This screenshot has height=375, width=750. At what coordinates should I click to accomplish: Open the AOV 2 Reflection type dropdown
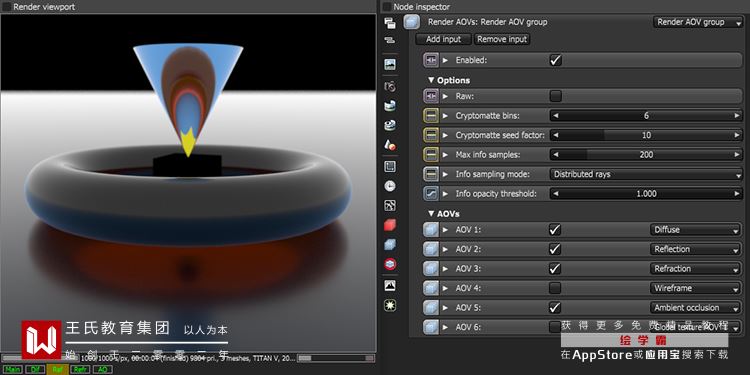click(695, 249)
